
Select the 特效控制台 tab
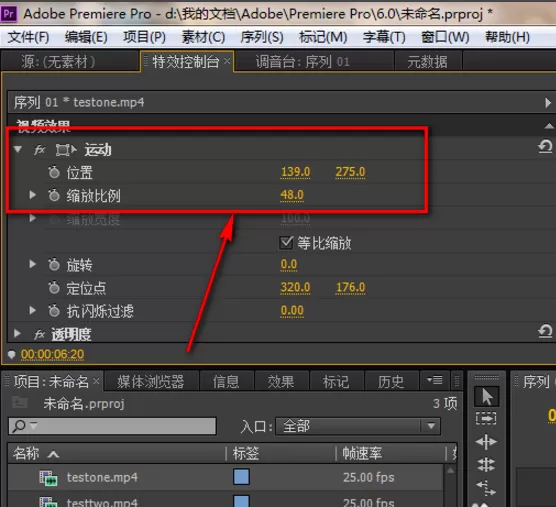pyautogui.click(x=186, y=62)
